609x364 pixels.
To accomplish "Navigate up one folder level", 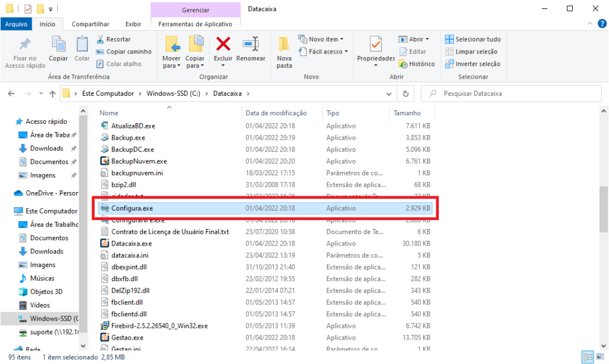I will coord(53,93).
